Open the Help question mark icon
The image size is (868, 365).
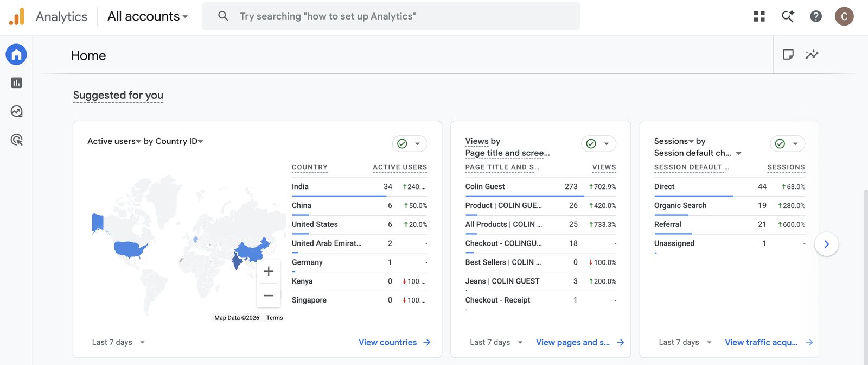coord(816,16)
